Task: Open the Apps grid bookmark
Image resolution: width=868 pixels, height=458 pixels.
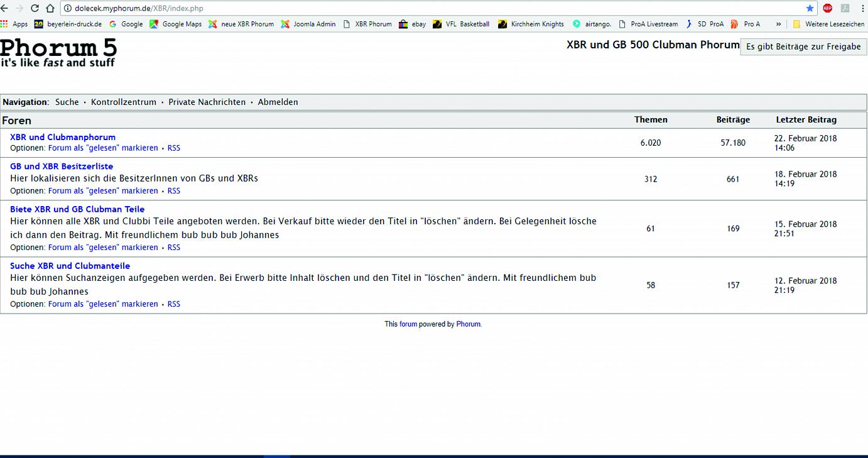Action: (x=14, y=24)
